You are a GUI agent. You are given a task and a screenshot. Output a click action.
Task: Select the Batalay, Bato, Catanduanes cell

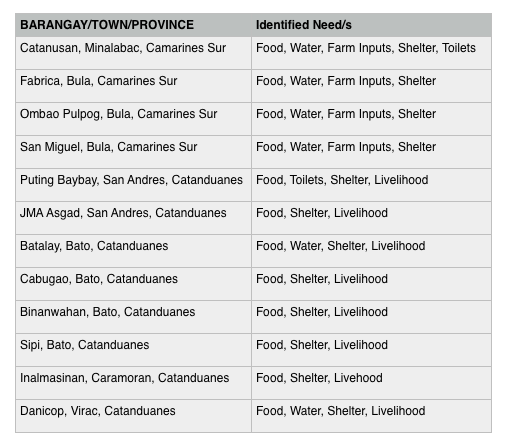(x=133, y=251)
